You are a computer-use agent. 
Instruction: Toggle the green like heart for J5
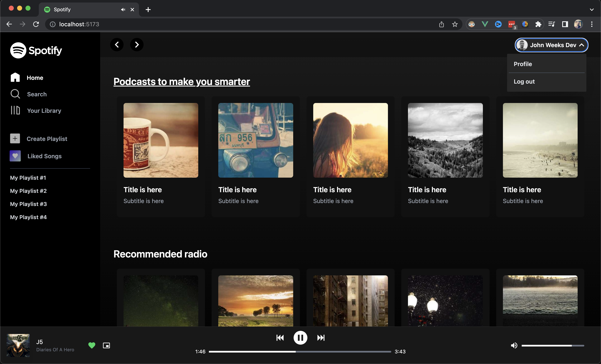point(92,345)
